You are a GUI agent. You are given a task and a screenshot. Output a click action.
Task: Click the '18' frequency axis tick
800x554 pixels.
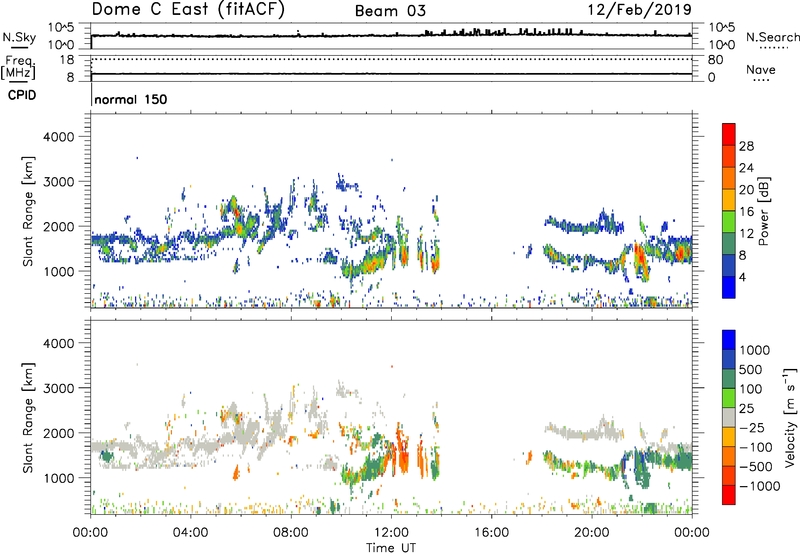coord(67,60)
